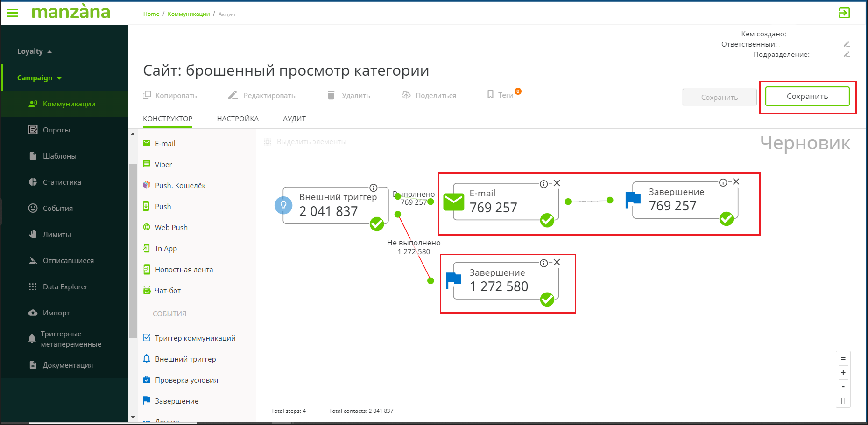This screenshot has height=425, width=868.
Task: Remove the E-mail node with its X
Action: pyautogui.click(x=557, y=183)
